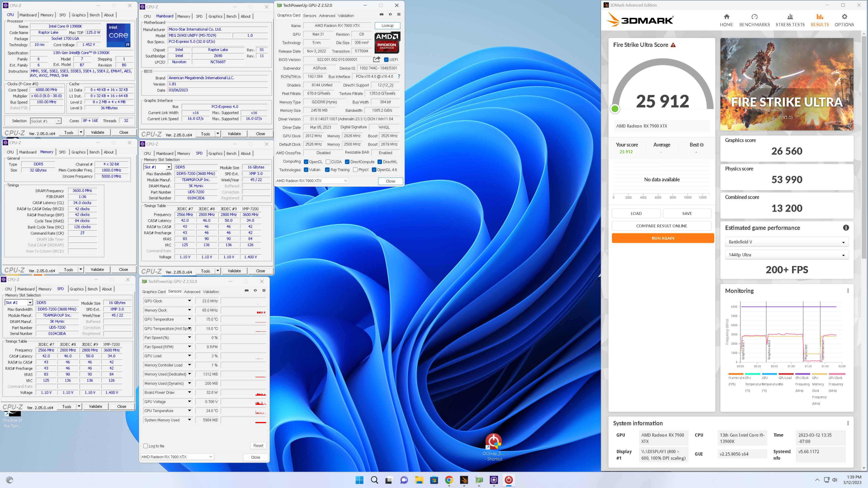Open Graphics tab in CPU-Z Mainboard window
Screen dimensions: 868x488
(215, 16)
